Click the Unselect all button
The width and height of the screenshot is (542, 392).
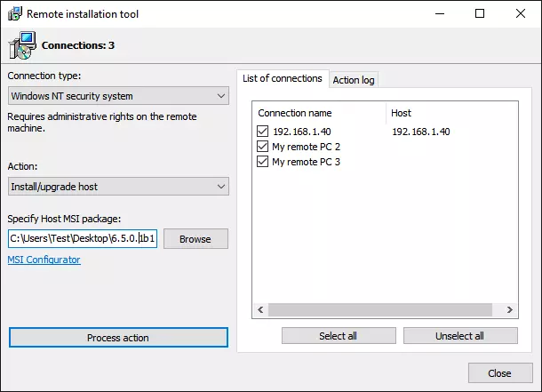459,336
